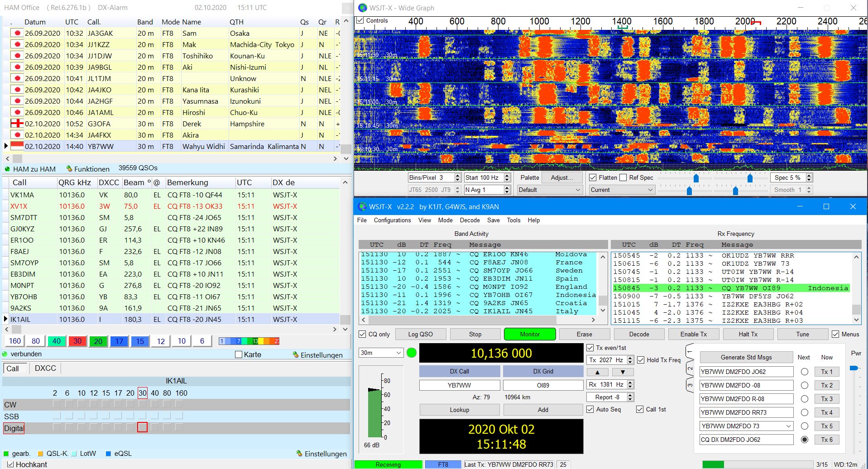Open the Configurations menu
The image size is (868, 469).
pos(392,220)
